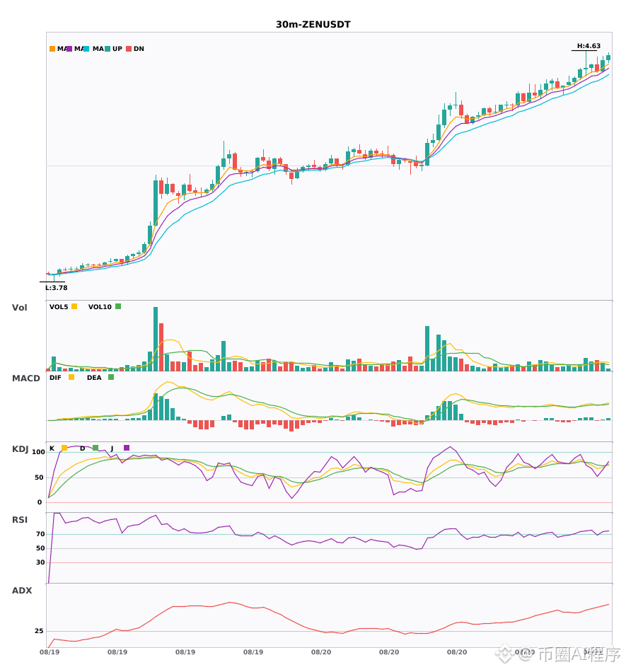
Task: Click the orange MA legend swatch
Action: pyautogui.click(x=52, y=49)
